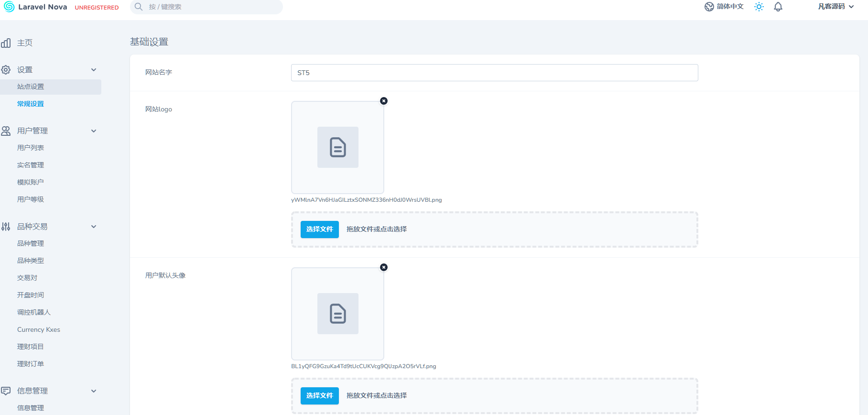Viewport: 868px width, 415px height.
Task: Open the 凡客源码 user dropdown
Action: [x=835, y=7]
